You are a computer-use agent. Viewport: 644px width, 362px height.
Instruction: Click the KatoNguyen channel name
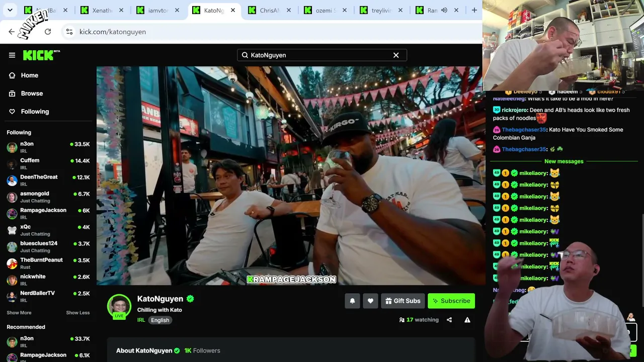(x=160, y=299)
